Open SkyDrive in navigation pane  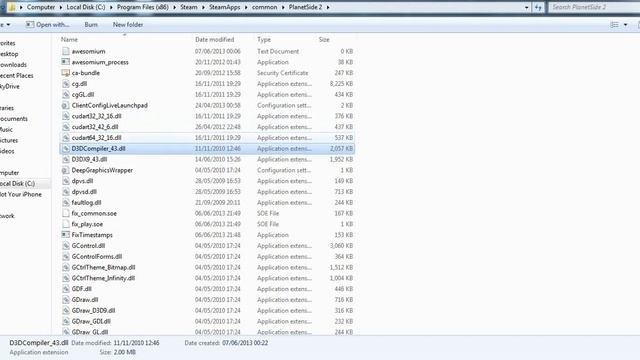coord(10,87)
